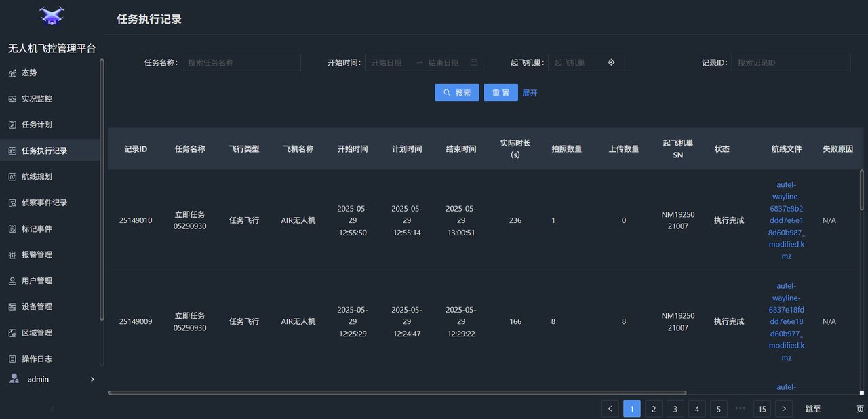Click the 设备管理 sidebar icon
Image resolution: width=868 pixels, height=419 pixels.
12,307
